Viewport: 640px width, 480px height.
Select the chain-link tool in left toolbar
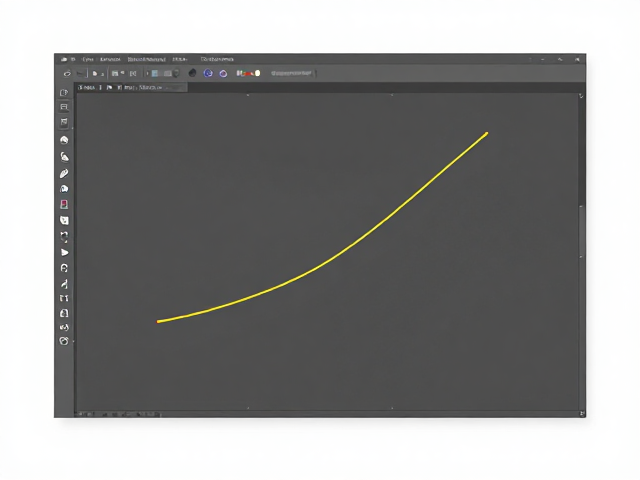[x=64, y=327]
